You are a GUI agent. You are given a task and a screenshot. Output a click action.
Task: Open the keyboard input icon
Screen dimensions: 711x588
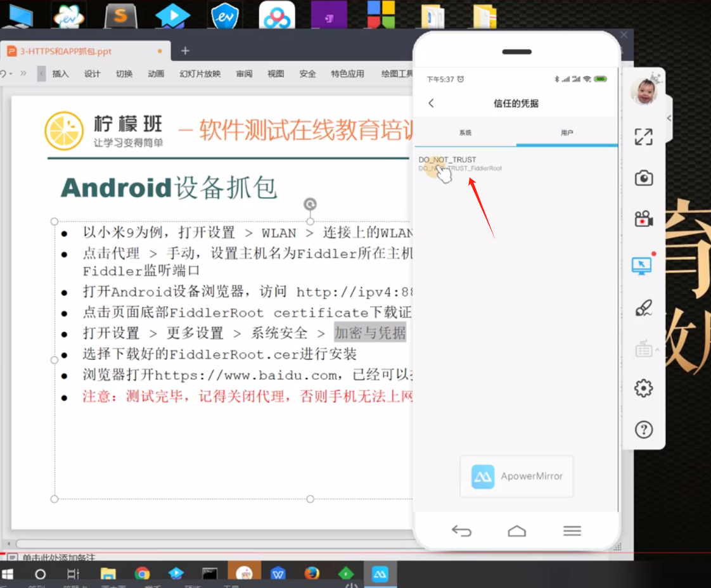[643, 349]
